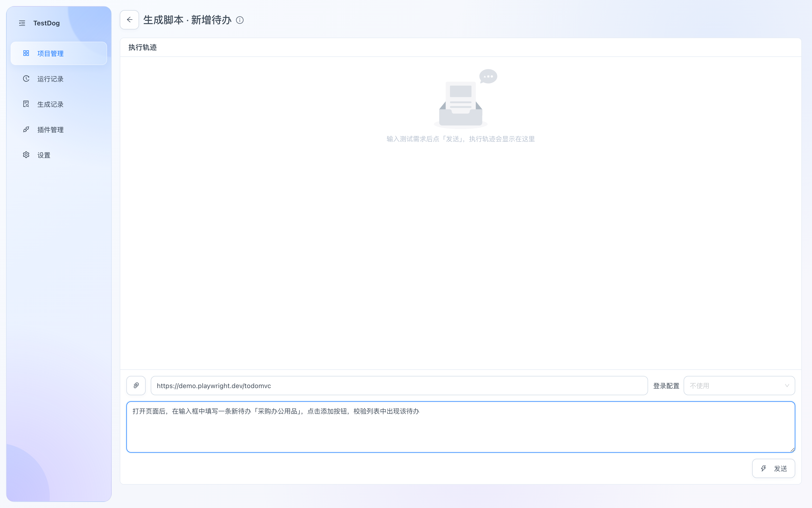The image size is (812, 508).
Task: Focus the URL field with demo.playwright.dev
Action: click(x=399, y=385)
